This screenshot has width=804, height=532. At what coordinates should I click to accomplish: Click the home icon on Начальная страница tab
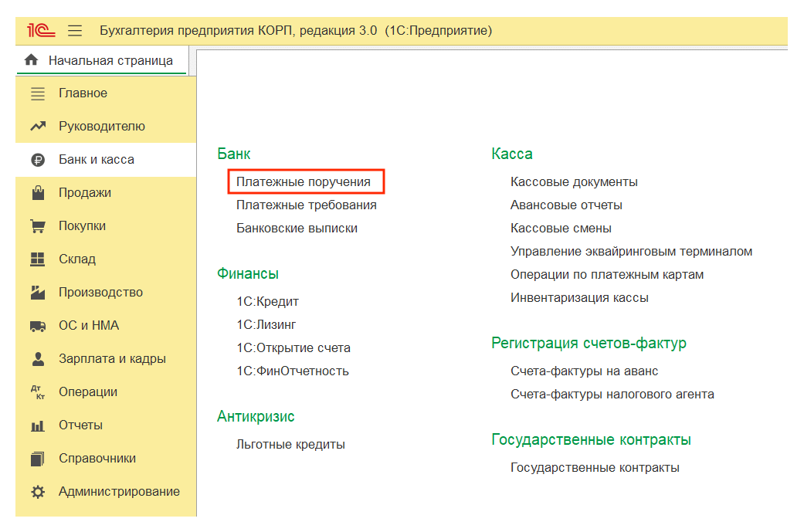[x=31, y=60]
